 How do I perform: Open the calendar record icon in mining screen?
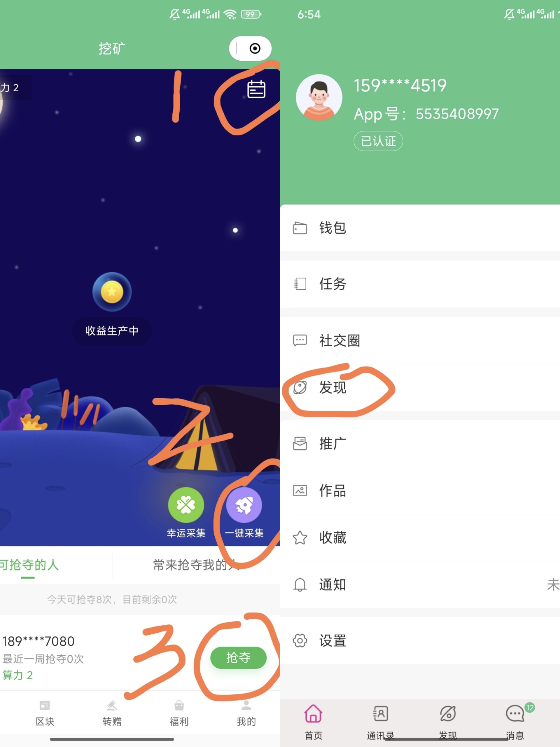(x=256, y=90)
